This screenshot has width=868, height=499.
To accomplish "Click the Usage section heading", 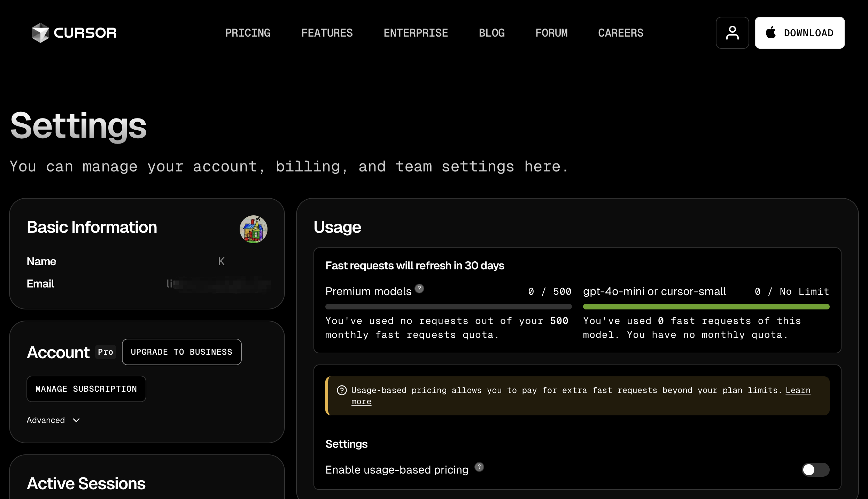I will coord(337,227).
